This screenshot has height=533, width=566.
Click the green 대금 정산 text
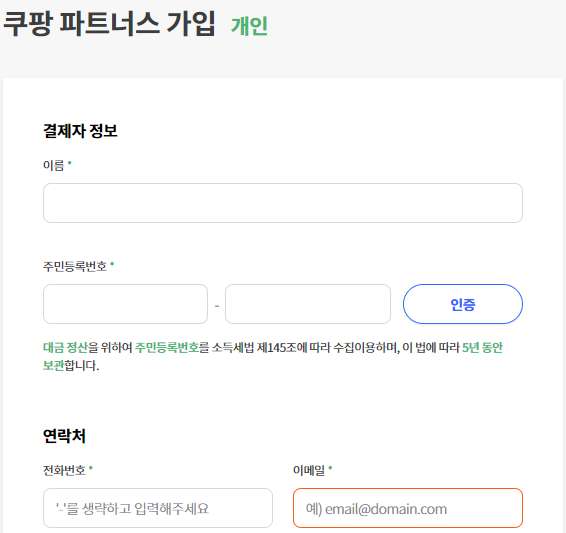coord(65,347)
